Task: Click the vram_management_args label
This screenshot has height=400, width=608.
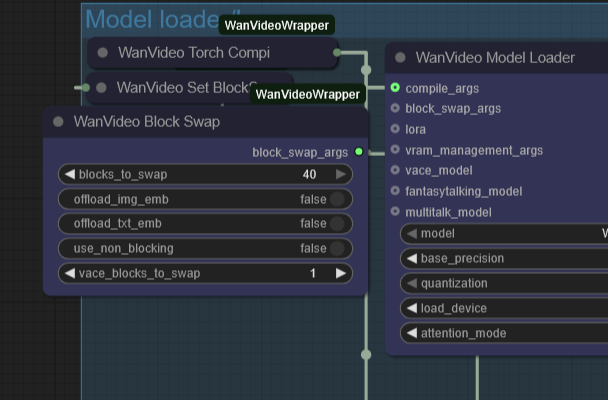Action: [474, 150]
